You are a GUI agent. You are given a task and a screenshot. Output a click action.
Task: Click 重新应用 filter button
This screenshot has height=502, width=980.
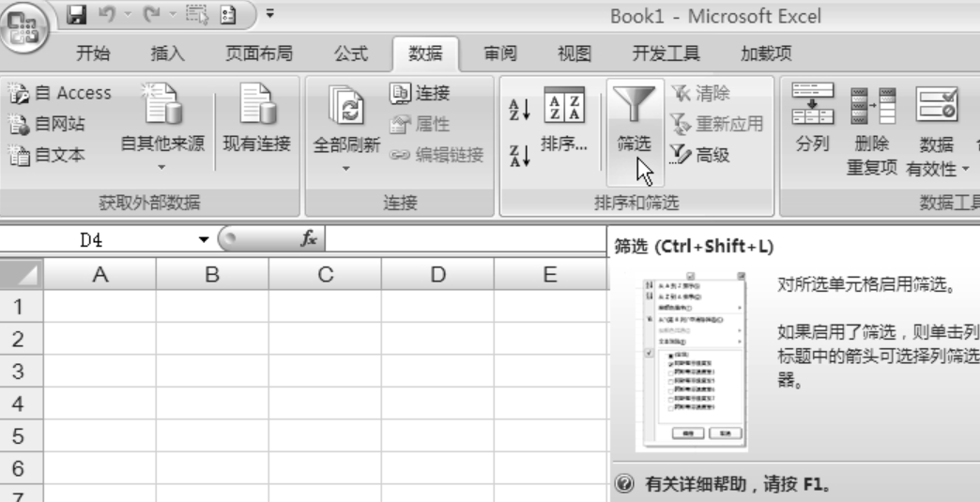[x=717, y=124]
